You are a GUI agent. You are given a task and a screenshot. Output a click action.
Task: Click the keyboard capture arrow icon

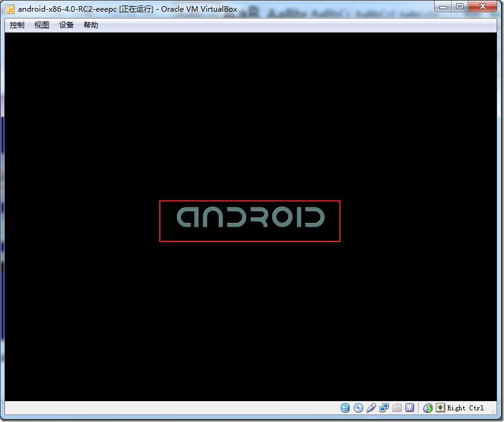click(440, 408)
